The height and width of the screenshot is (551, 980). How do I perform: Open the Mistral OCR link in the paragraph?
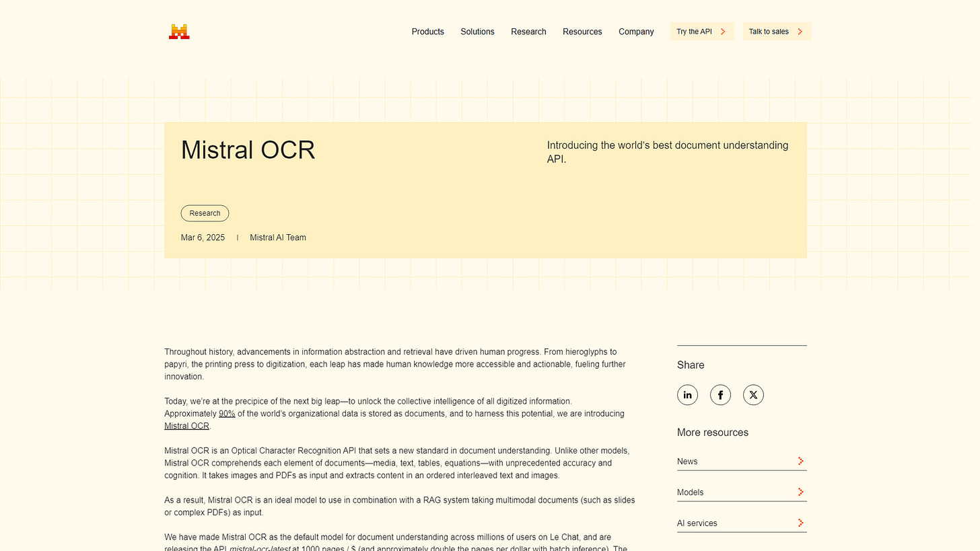tap(186, 426)
